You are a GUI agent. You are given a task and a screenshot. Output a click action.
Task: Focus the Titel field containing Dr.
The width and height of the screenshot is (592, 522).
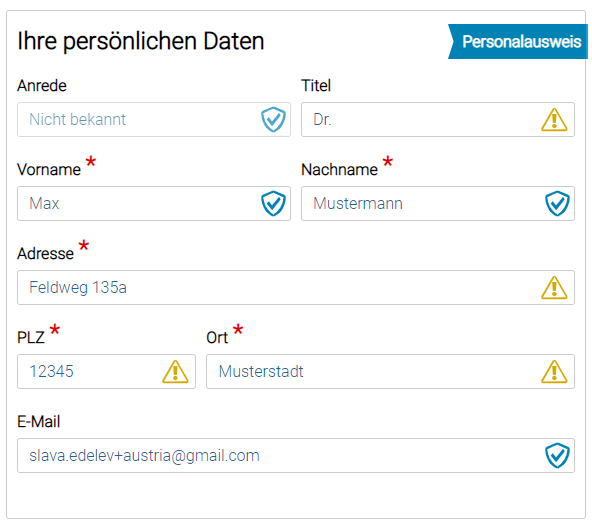click(438, 119)
